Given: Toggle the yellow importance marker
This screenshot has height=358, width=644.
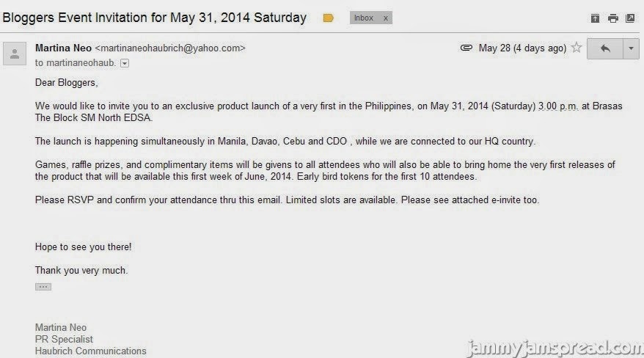Looking at the screenshot, I should pyautogui.click(x=328, y=18).
